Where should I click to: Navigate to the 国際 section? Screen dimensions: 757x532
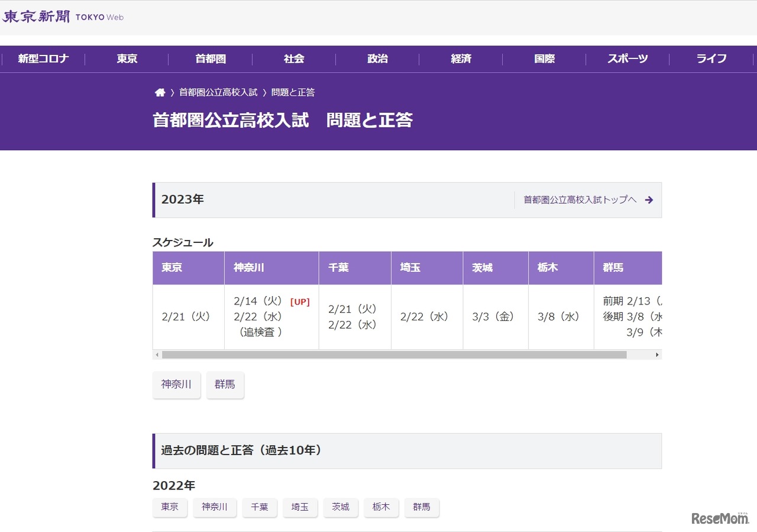[544, 59]
